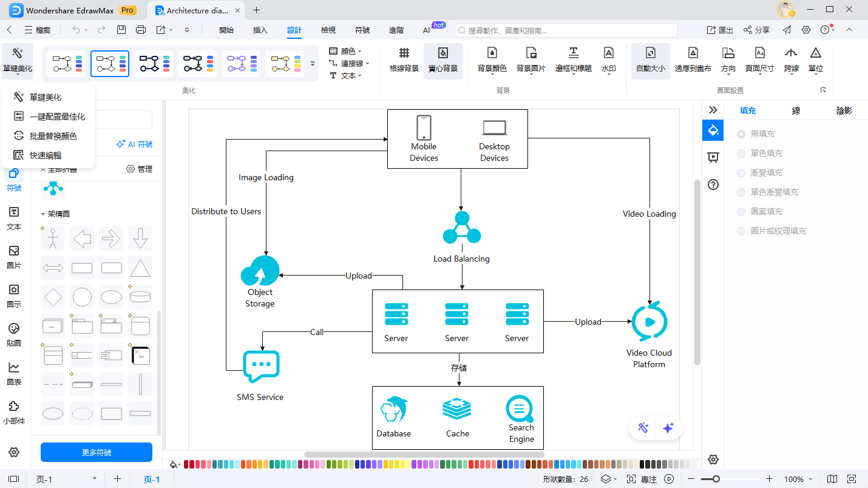Select the 格線背景 grid background icon

coord(404,60)
